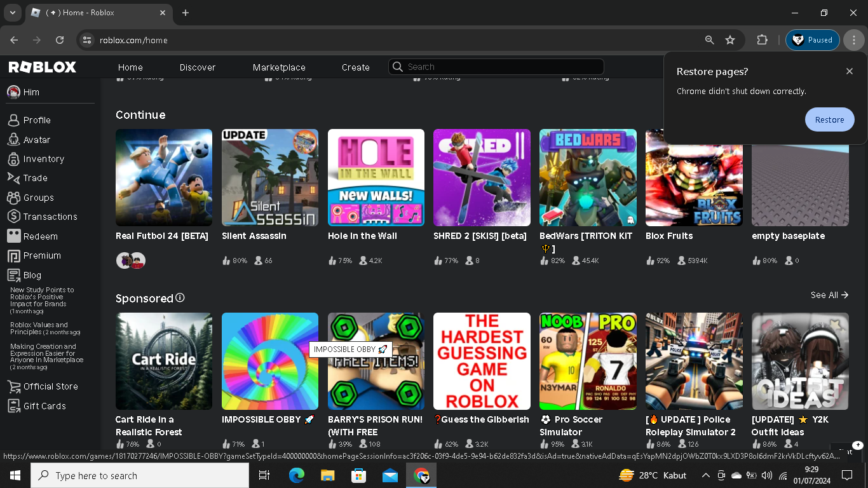The height and width of the screenshot is (488, 868).
Task: Open the Premium sidebar icon
Action: 13,255
